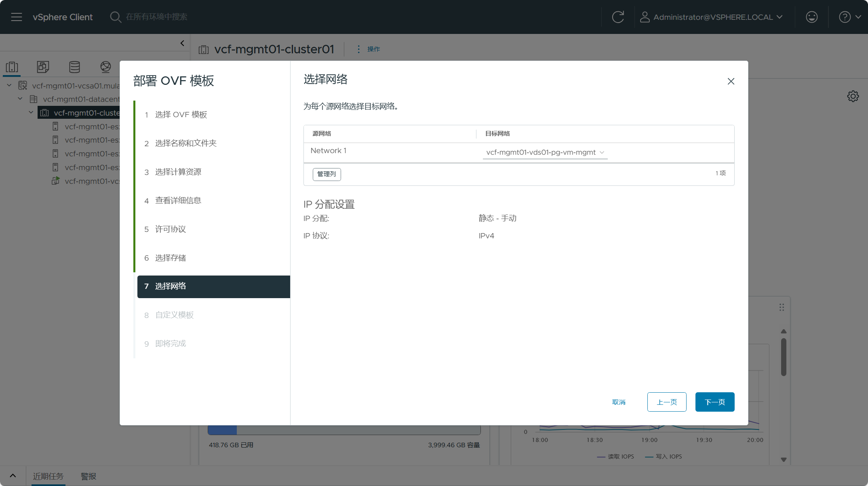Open the smiley feedback icon
This screenshot has height=486, width=868.
[x=811, y=17]
